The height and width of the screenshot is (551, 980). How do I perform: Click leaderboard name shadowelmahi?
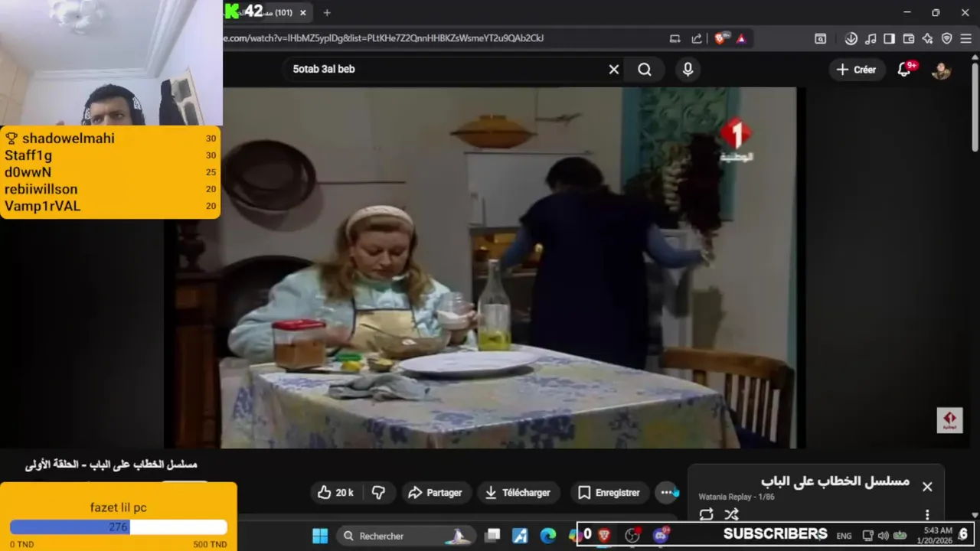[x=68, y=139]
